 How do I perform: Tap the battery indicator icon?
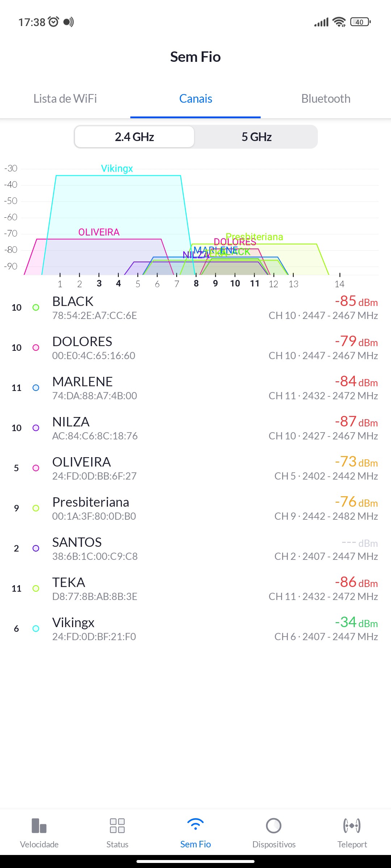(360, 22)
